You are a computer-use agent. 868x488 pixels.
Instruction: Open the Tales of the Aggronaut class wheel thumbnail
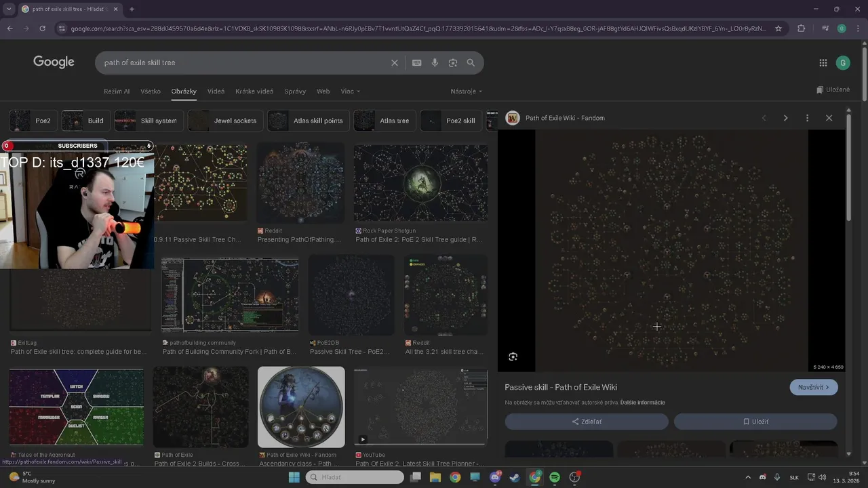[77, 407]
